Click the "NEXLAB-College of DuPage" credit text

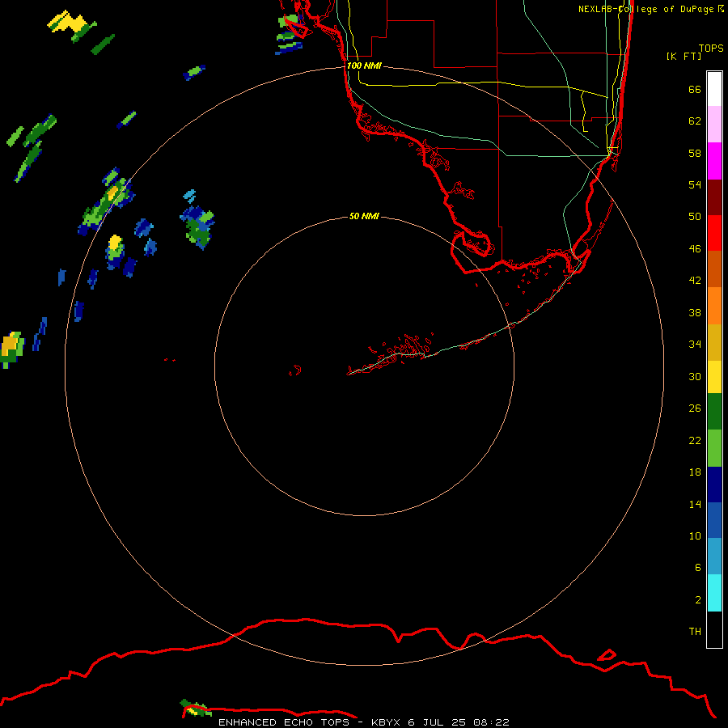pos(646,9)
